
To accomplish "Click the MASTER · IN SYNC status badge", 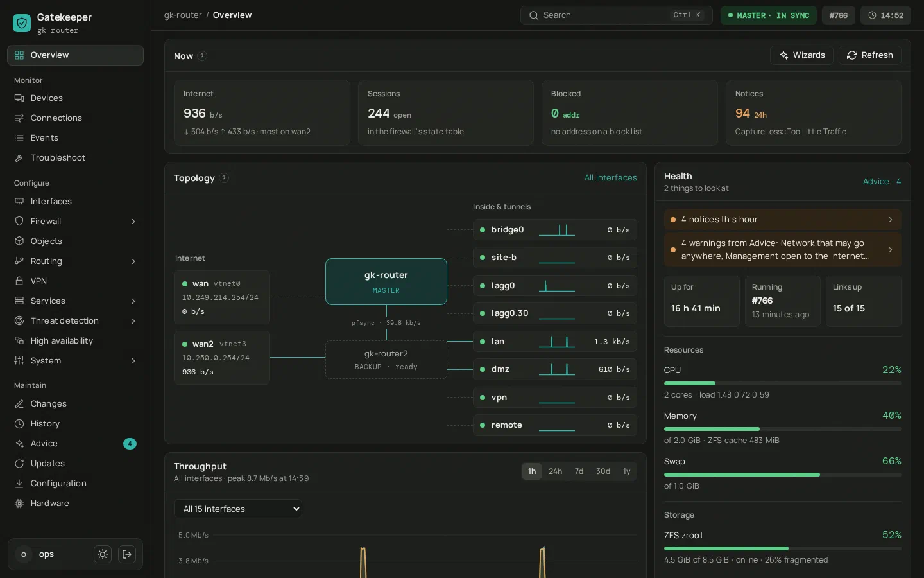I will click(x=769, y=15).
